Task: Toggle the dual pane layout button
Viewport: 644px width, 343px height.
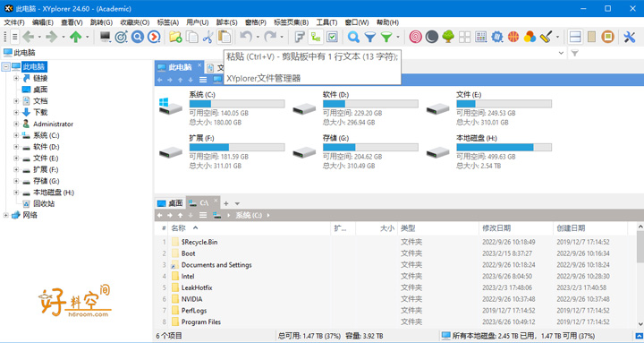Action: point(575,37)
